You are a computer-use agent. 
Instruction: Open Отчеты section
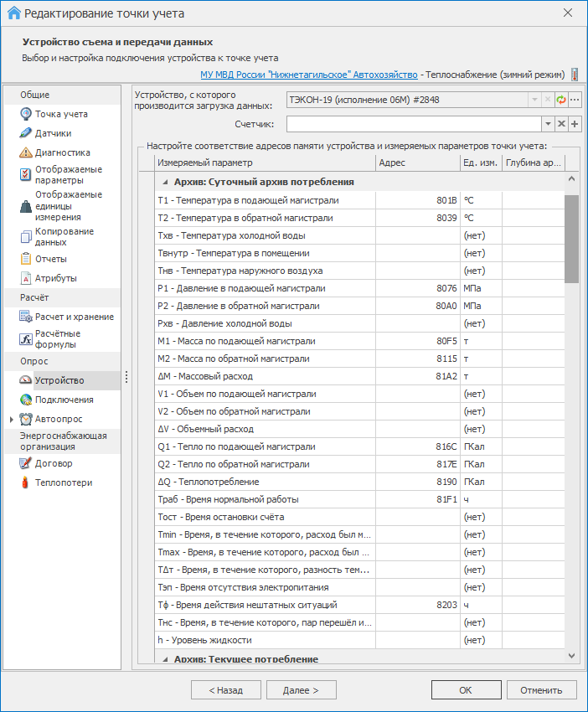[x=51, y=259]
